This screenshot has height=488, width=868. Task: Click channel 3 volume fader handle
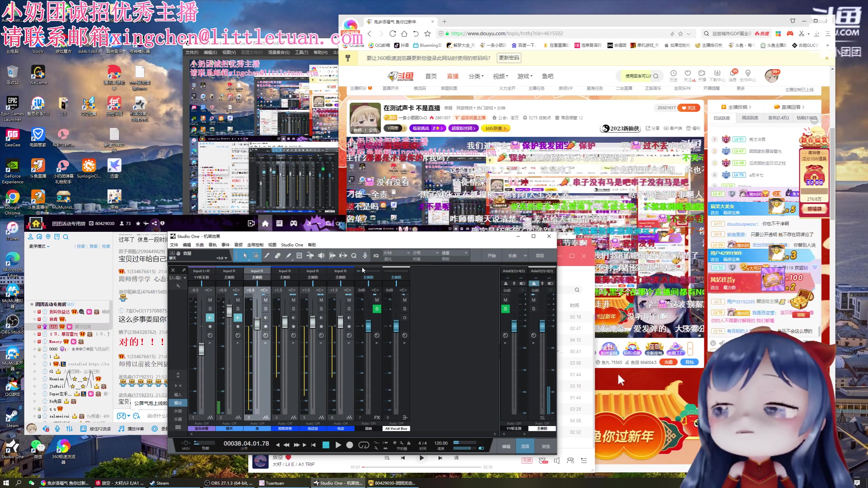coord(257,324)
